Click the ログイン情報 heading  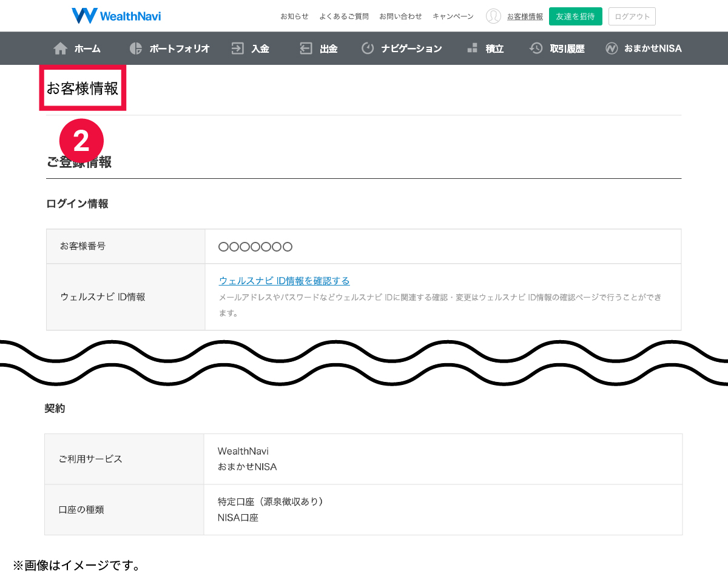(x=77, y=204)
